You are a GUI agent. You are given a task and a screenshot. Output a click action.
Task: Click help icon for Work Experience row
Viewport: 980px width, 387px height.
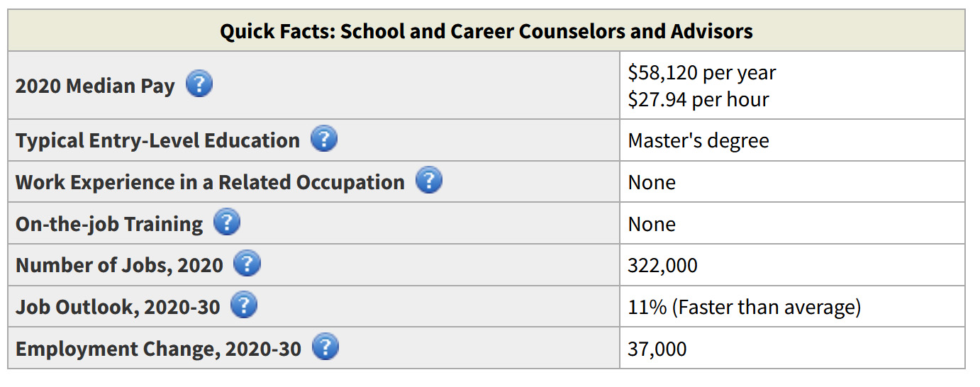(429, 181)
